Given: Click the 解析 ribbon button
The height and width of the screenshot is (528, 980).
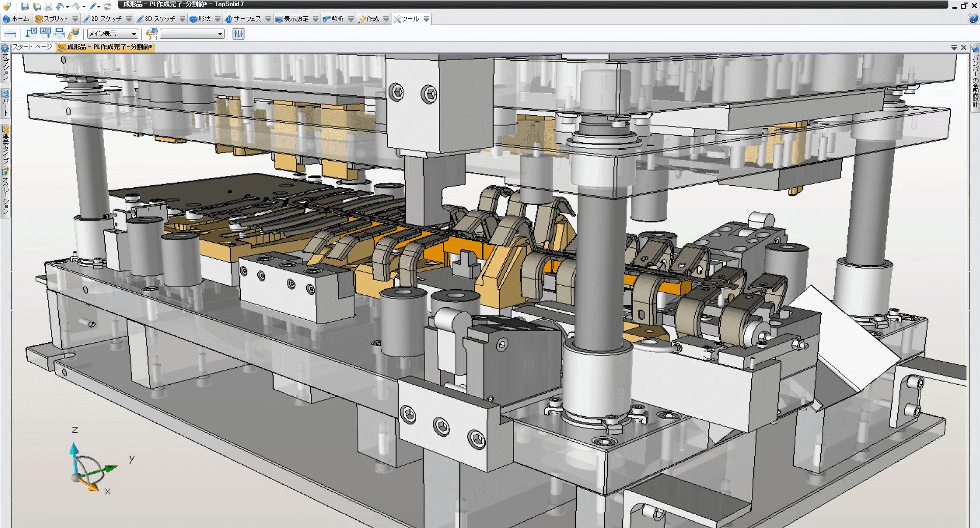Looking at the screenshot, I should click(x=333, y=19).
